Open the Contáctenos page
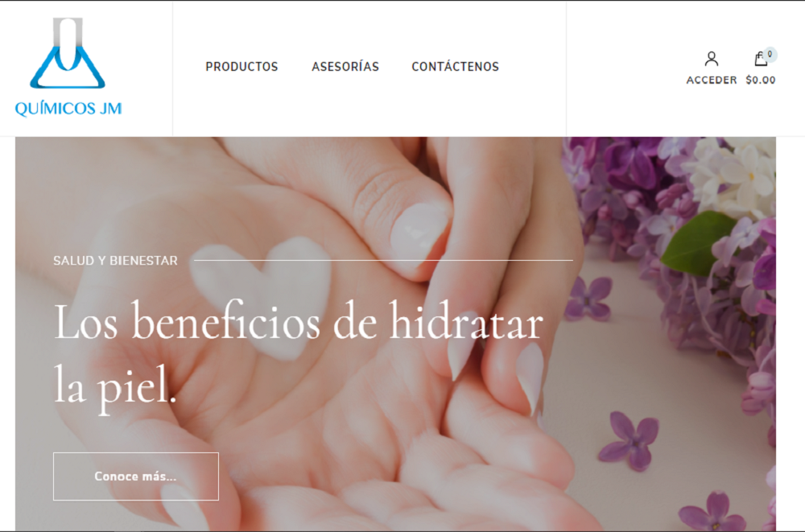The width and height of the screenshot is (805, 532). (455, 67)
